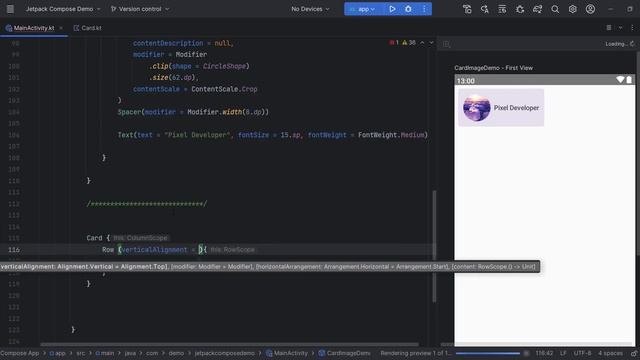Open the app run configuration dropdown
Viewport: 640px width, 360px height.
tap(362, 9)
